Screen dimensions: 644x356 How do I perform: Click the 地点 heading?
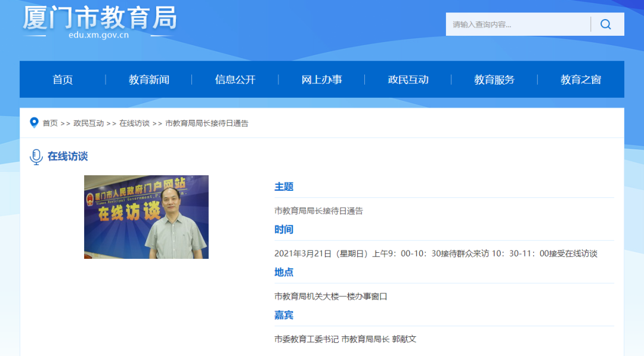[284, 273]
